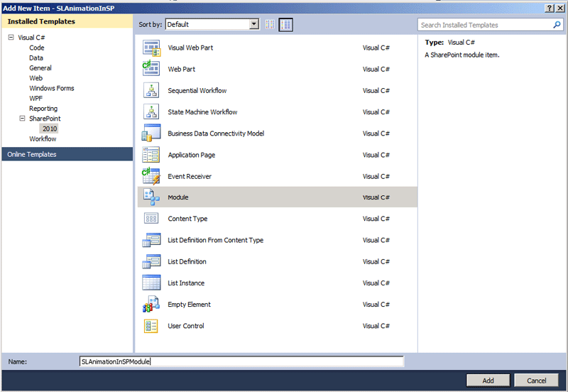Click the Sequential Workflow label

[197, 91]
